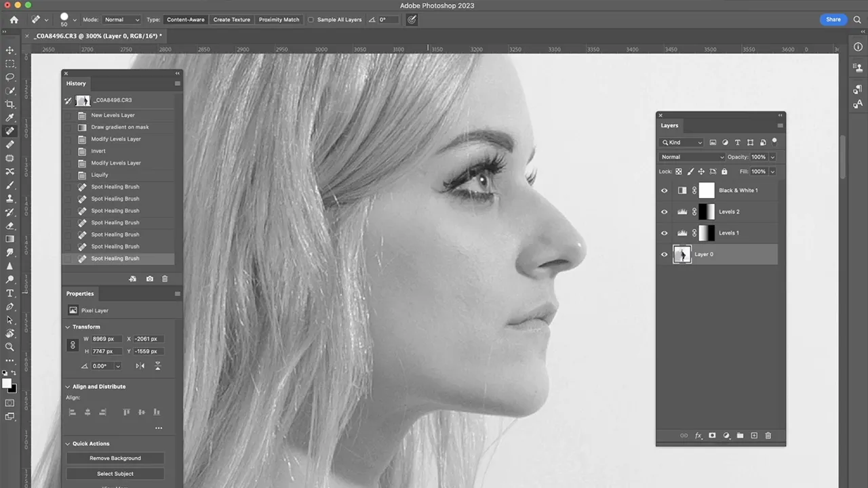Create a new layer

point(754,436)
